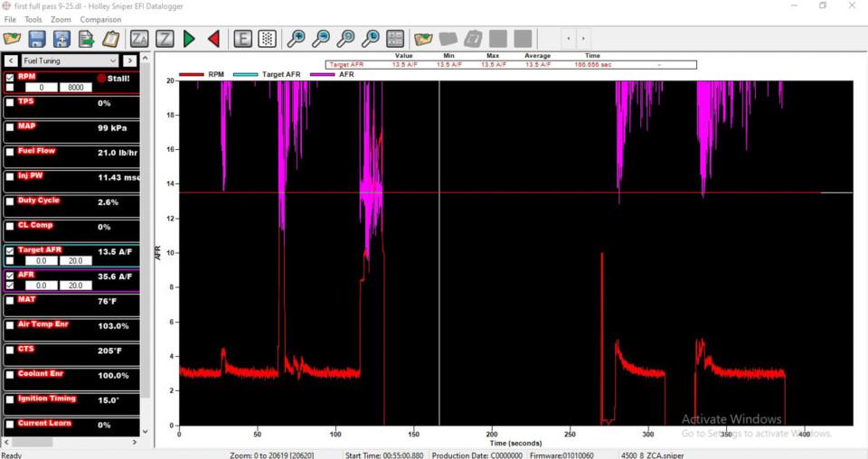The image size is (868, 459).
Task: Click the RPM maximum field showing 8000
Action: (75, 88)
